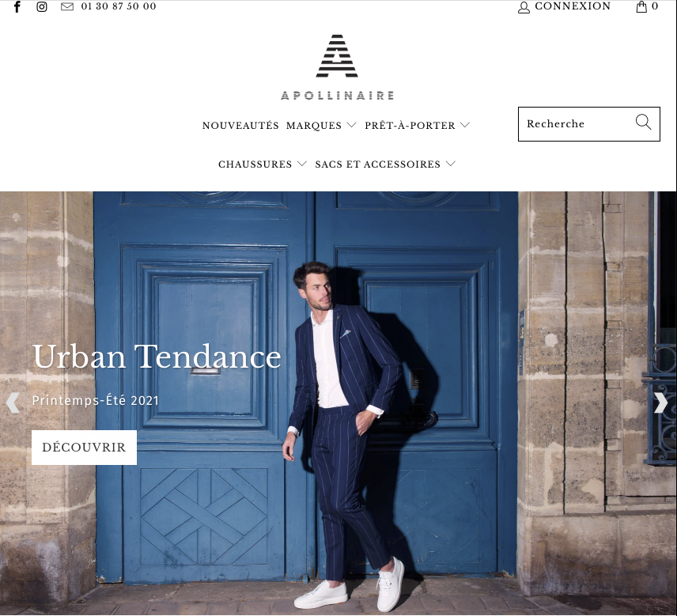Viewport: 677px width, 616px height.
Task: Click the Découvrir button
Action: (84, 448)
